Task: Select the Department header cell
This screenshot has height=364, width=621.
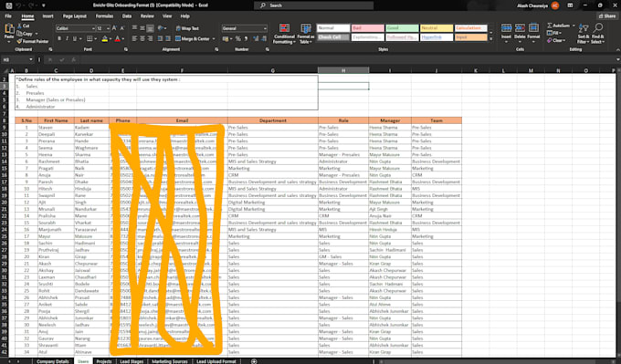Action: point(273,120)
